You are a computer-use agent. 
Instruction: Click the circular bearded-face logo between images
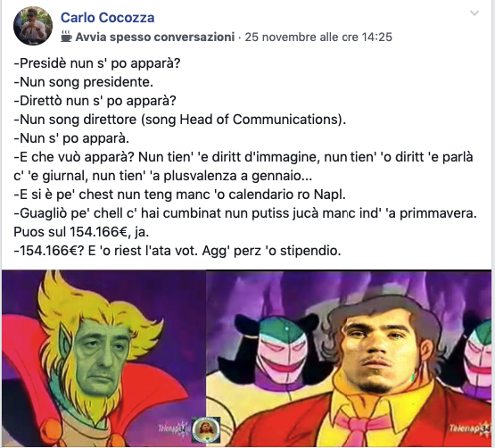click(206, 429)
